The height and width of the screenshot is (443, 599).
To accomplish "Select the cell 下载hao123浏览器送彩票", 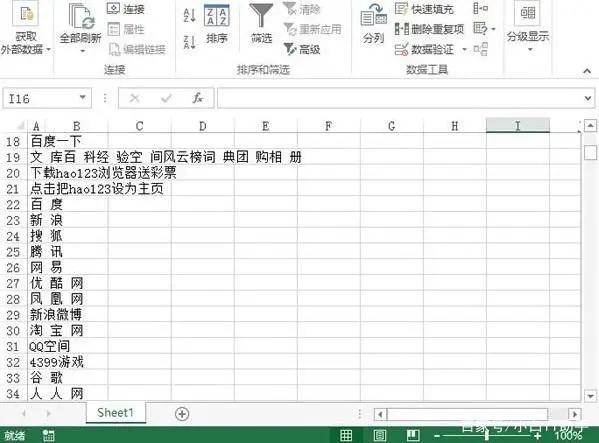I will coord(103,173).
